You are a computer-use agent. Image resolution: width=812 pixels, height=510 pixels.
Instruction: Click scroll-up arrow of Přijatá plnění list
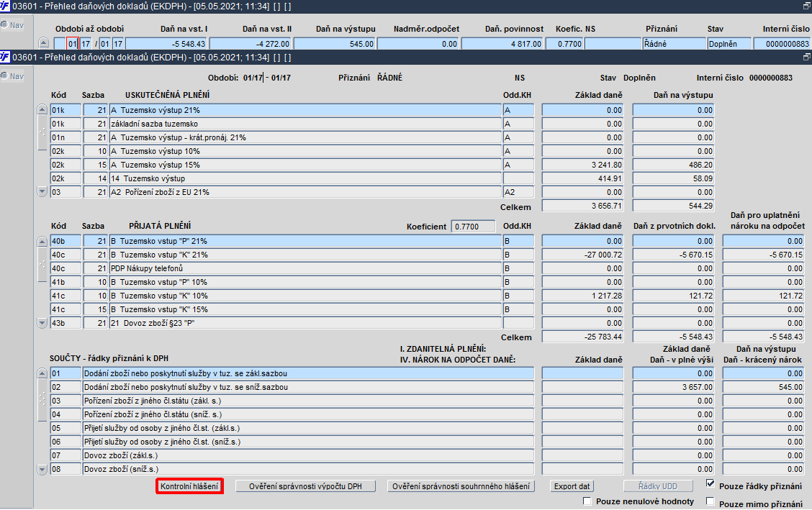coord(42,241)
